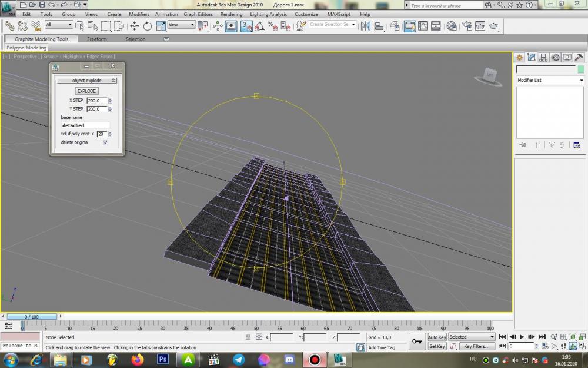
Task: Choose the Rectangular Selection Region tool
Action: tap(106, 25)
